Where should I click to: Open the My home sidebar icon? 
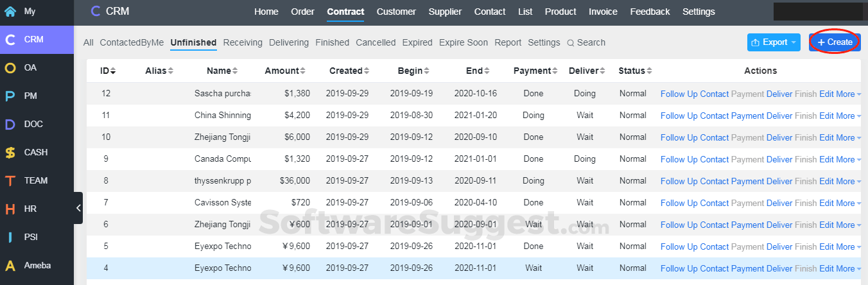(10, 11)
